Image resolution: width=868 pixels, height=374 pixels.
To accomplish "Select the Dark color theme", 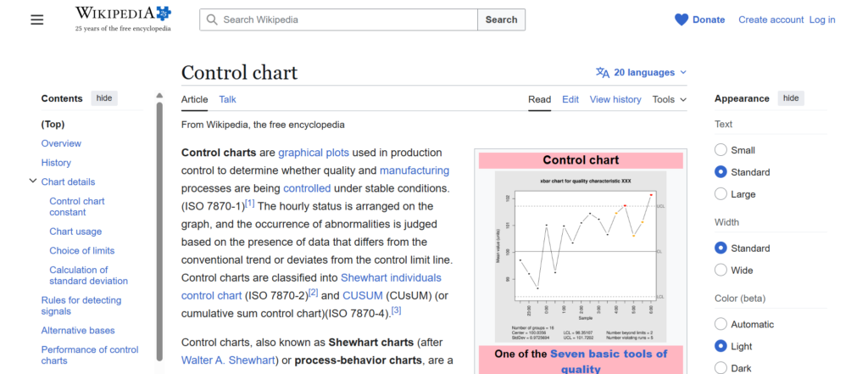I will [721, 368].
